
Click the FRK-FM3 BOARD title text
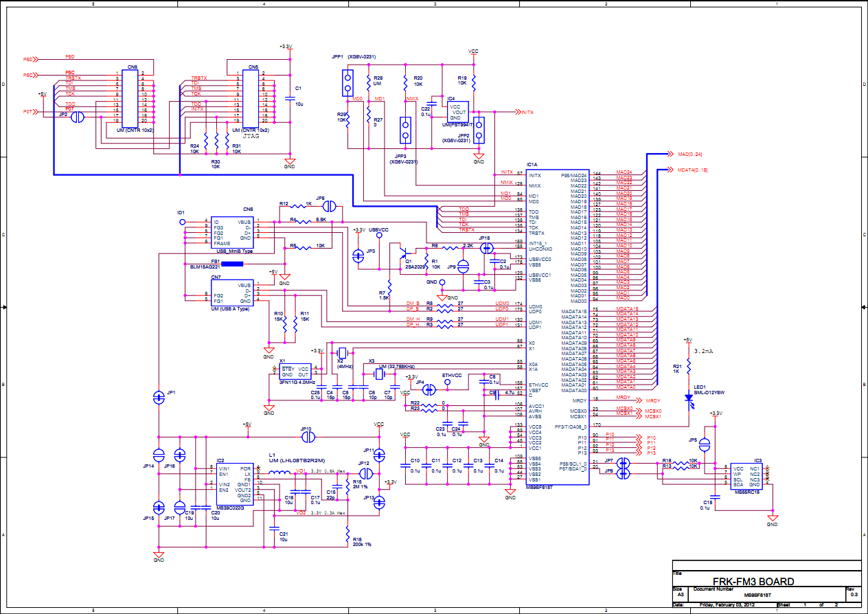pos(752,582)
